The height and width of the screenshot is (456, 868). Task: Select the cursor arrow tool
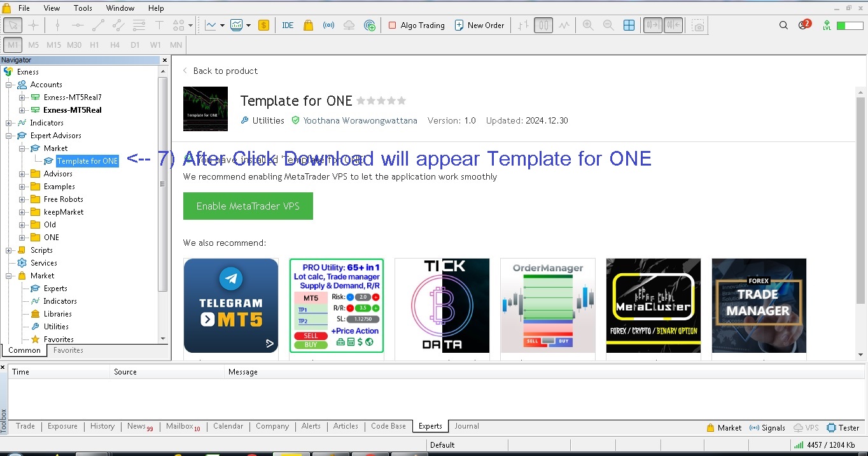(x=13, y=25)
